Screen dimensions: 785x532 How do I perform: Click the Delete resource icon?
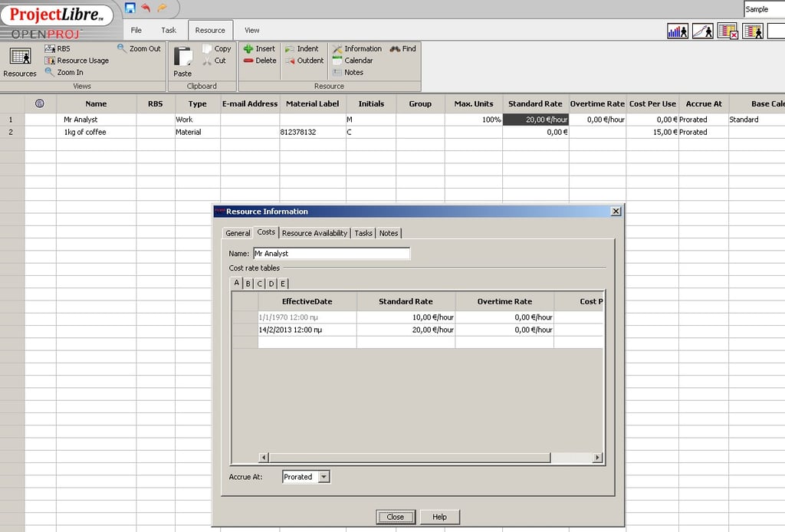point(259,61)
